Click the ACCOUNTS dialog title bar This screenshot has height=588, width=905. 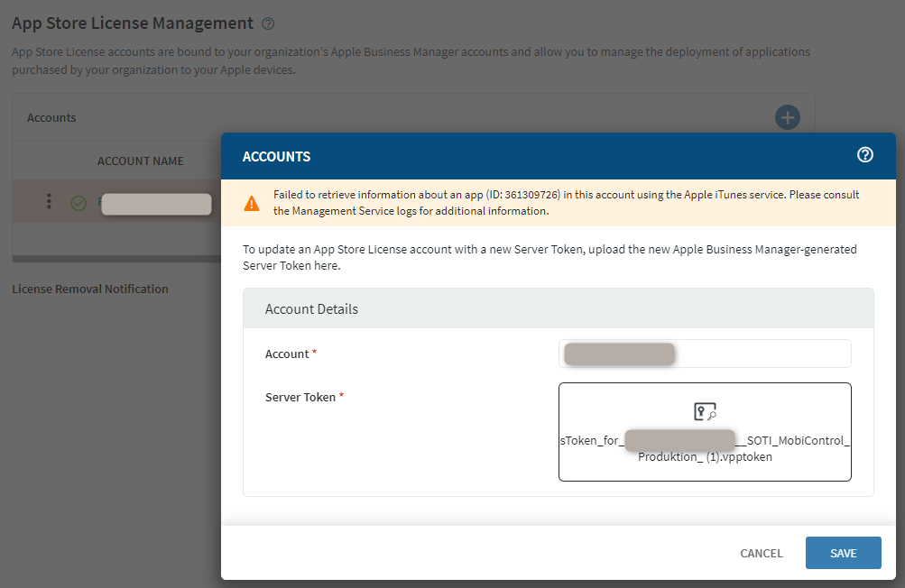(541, 156)
